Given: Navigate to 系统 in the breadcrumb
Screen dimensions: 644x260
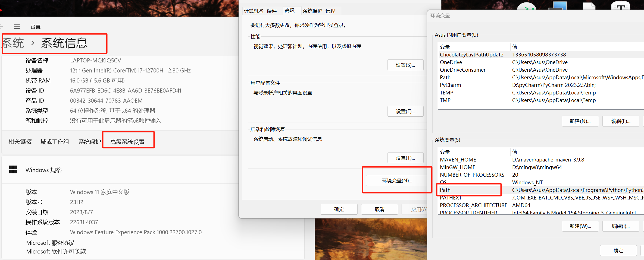Looking at the screenshot, I should point(13,43).
